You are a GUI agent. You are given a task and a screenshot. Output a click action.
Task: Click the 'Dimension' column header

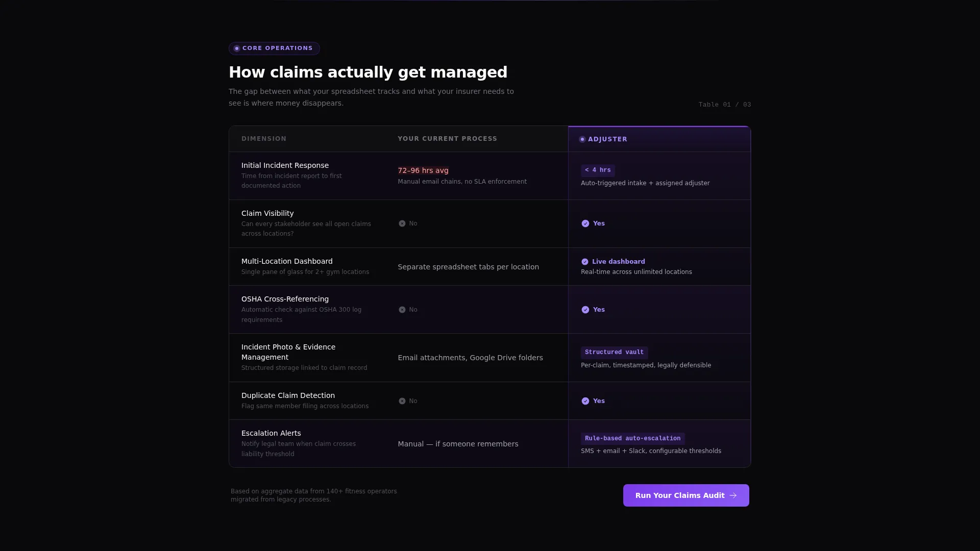(x=264, y=139)
